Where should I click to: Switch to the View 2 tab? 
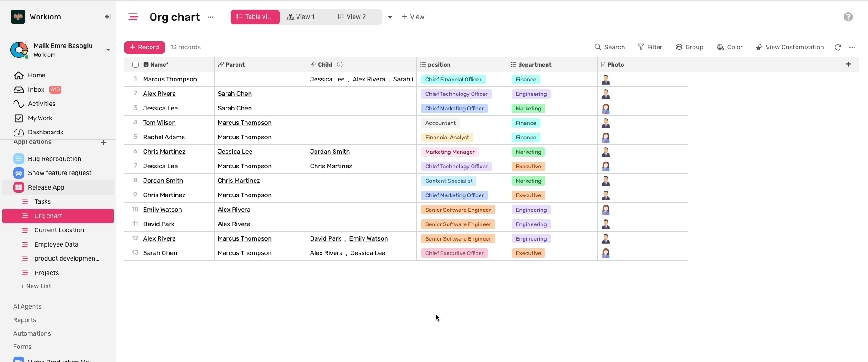click(x=352, y=17)
